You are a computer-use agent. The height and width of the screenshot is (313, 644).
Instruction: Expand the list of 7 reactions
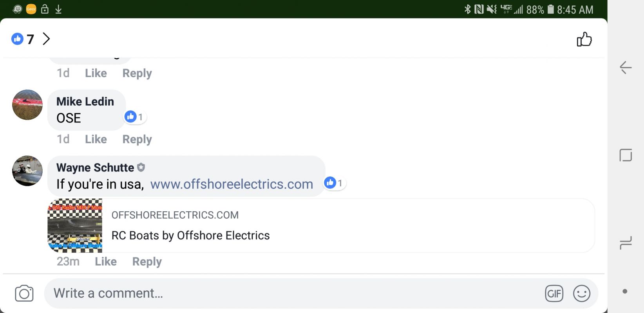pos(31,39)
